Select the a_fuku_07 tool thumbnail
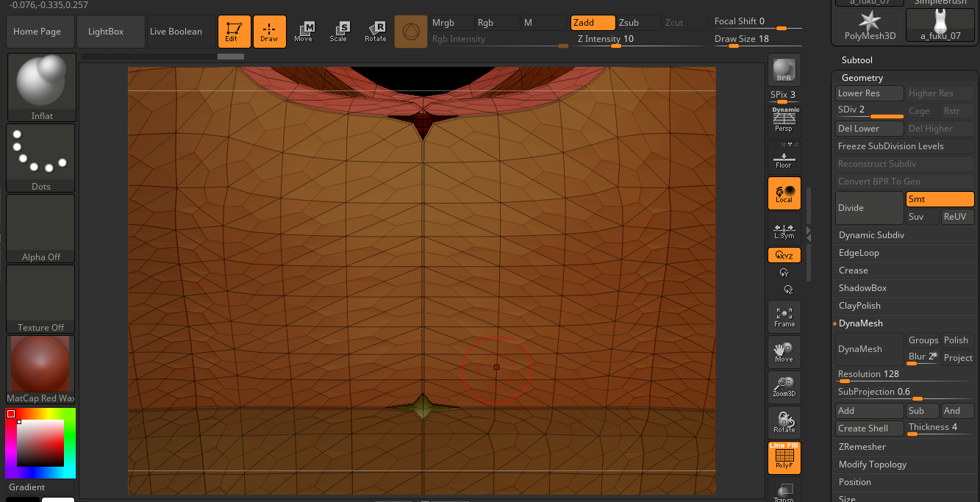Image resolution: width=980 pixels, height=502 pixels. pyautogui.click(x=940, y=26)
